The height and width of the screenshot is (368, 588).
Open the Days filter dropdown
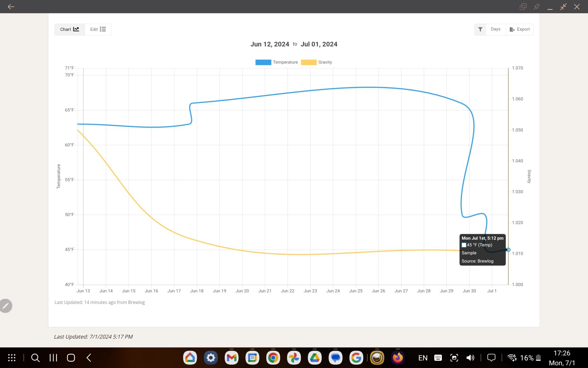coord(495,29)
